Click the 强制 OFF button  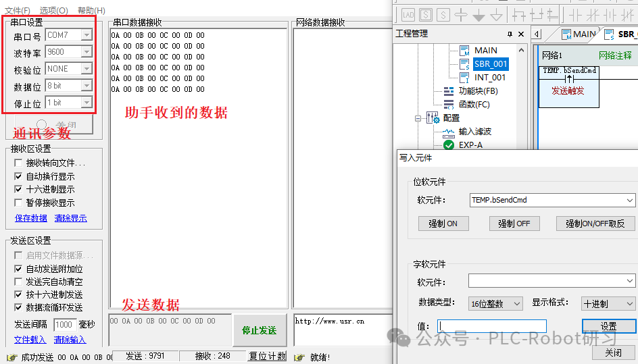pyautogui.click(x=514, y=224)
